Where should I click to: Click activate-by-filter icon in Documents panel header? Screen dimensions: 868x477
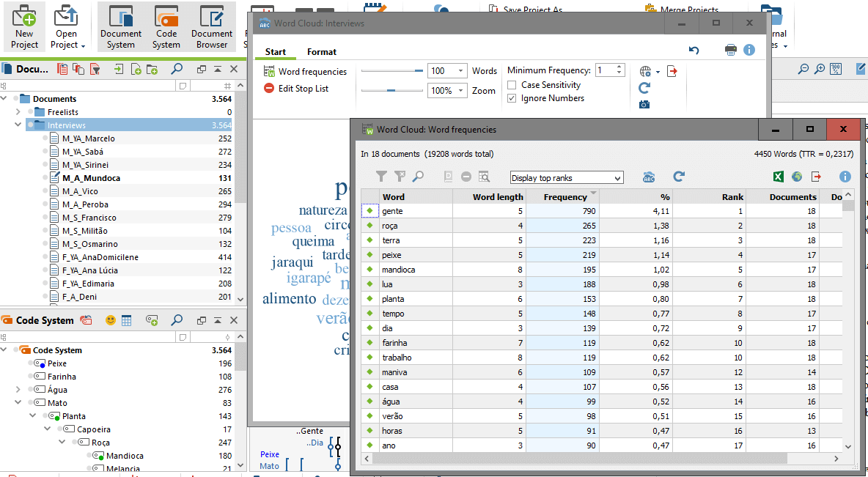[95, 69]
